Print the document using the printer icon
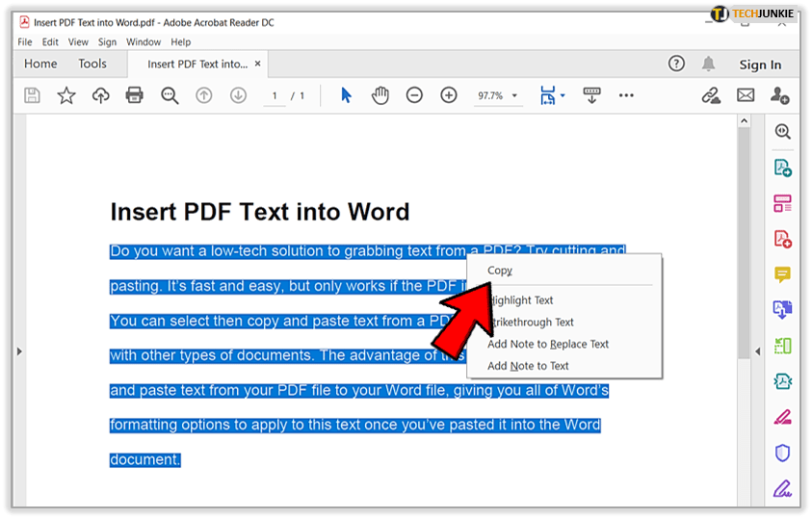 point(135,95)
